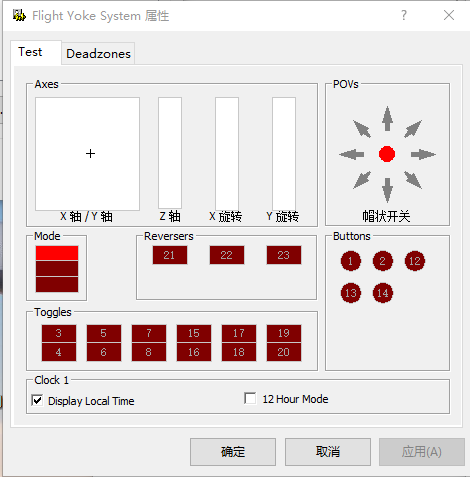
Task: Click the right arrow in the POV hat
Action: (423, 154)
